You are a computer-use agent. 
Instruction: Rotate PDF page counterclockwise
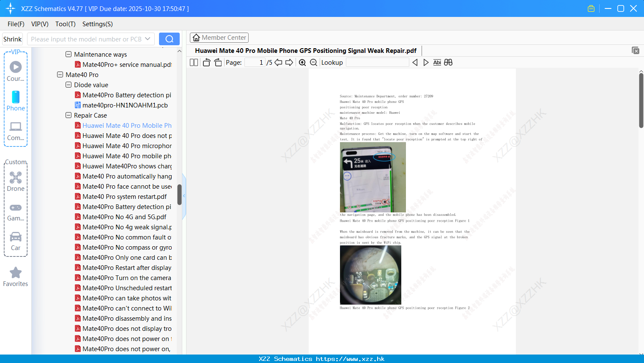coord(206,63)
